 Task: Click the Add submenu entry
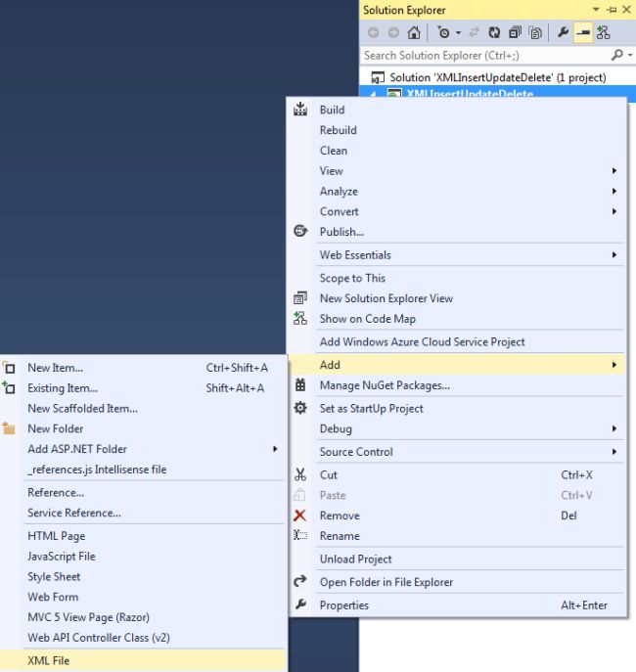457,365
